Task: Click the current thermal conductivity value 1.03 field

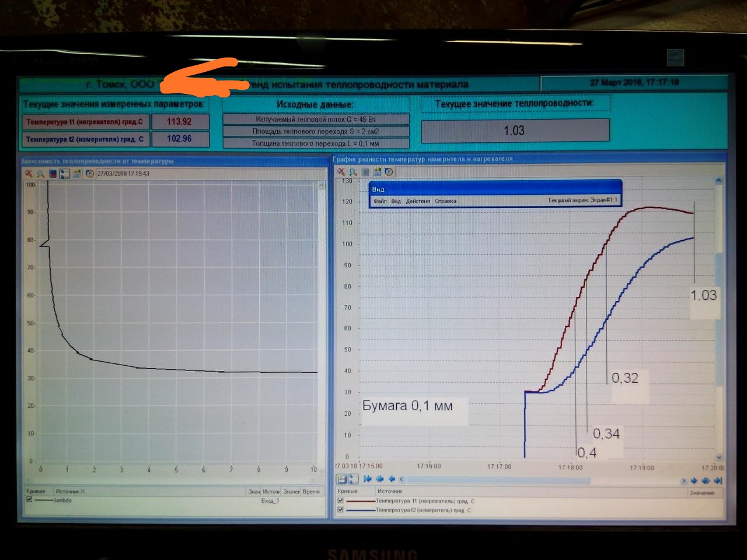Action: pos(515,131)
